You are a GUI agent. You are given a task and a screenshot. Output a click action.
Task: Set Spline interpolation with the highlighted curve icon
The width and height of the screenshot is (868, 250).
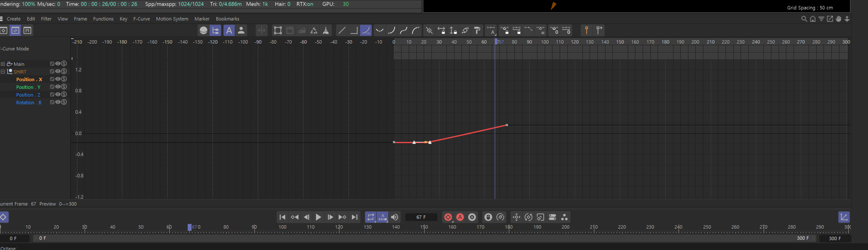click(x=366, y=30)
